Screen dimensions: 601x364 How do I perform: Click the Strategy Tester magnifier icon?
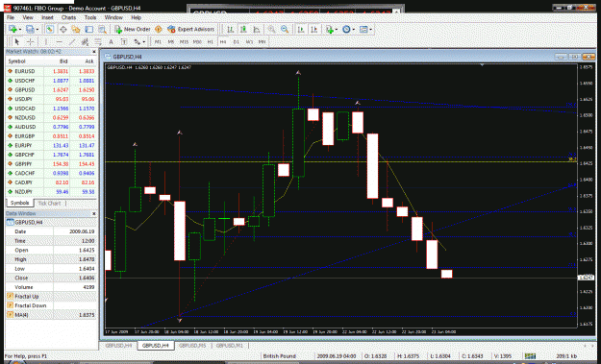102,29
